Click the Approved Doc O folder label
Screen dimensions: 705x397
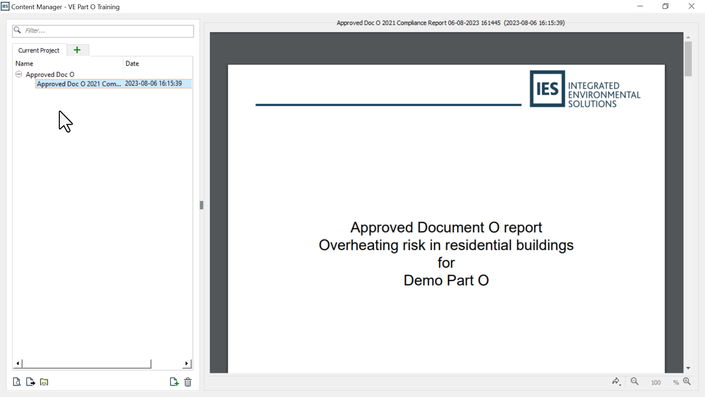click(50, 74)
